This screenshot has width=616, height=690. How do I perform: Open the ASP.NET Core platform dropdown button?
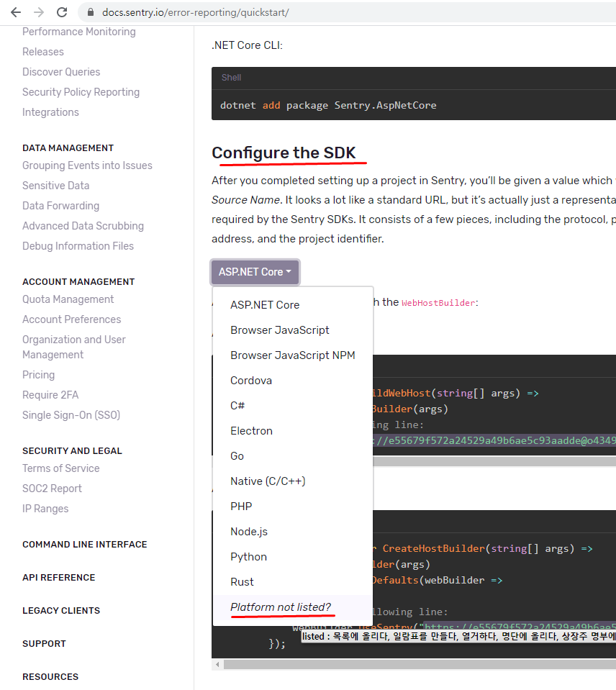pos(255,272)
